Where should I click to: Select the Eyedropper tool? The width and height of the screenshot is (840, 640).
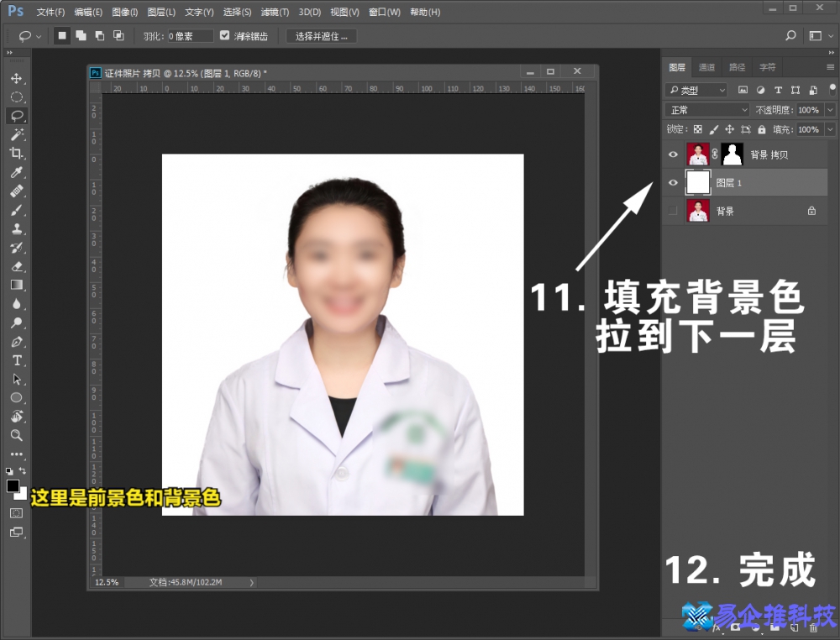coord(17,173)
